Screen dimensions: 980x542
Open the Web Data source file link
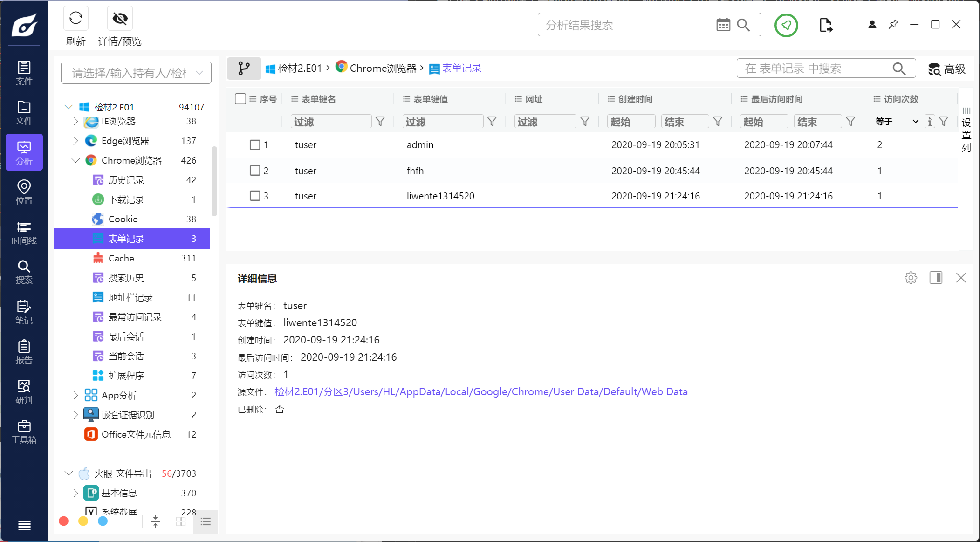pos(481,392)
